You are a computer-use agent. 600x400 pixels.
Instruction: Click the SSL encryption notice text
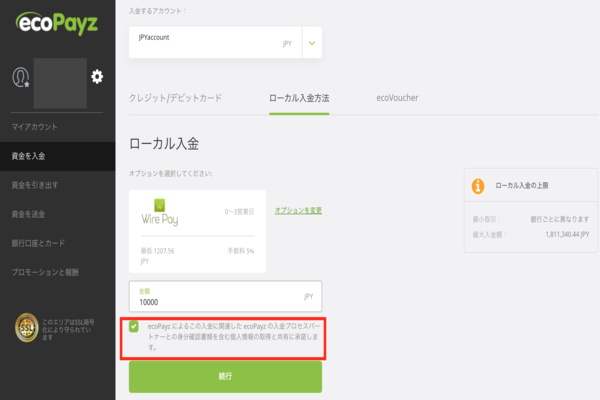(x=68, y=330)
